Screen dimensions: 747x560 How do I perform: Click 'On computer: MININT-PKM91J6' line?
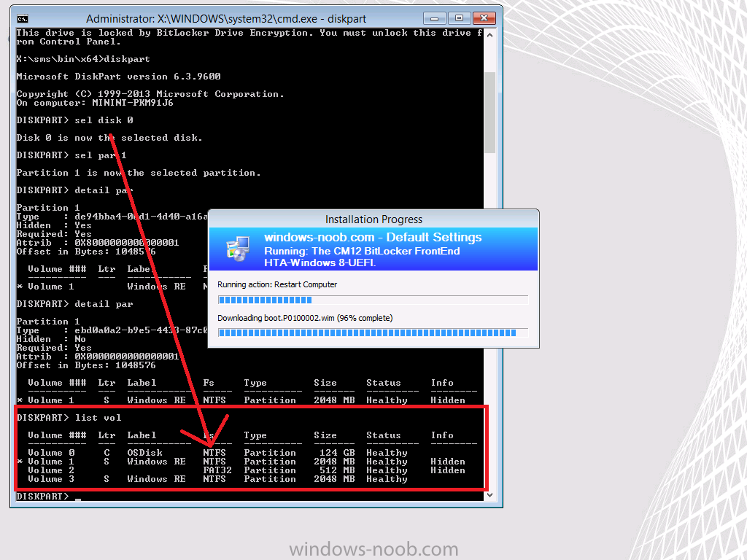tap(95, 103)
